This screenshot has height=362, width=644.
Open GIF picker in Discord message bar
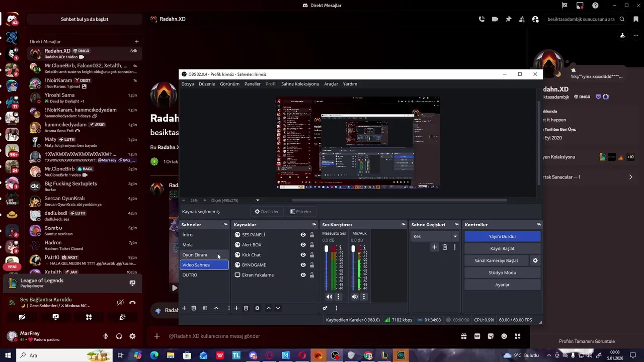point(477,336)
